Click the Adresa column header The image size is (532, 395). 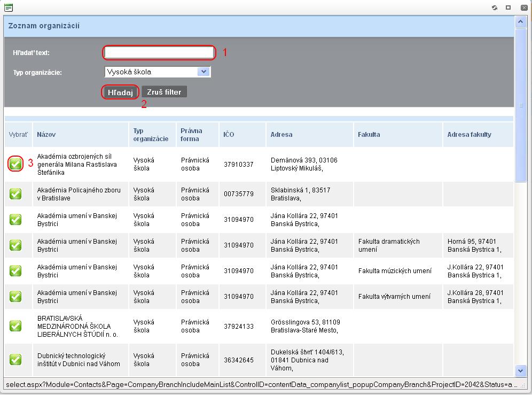point(281,135)
